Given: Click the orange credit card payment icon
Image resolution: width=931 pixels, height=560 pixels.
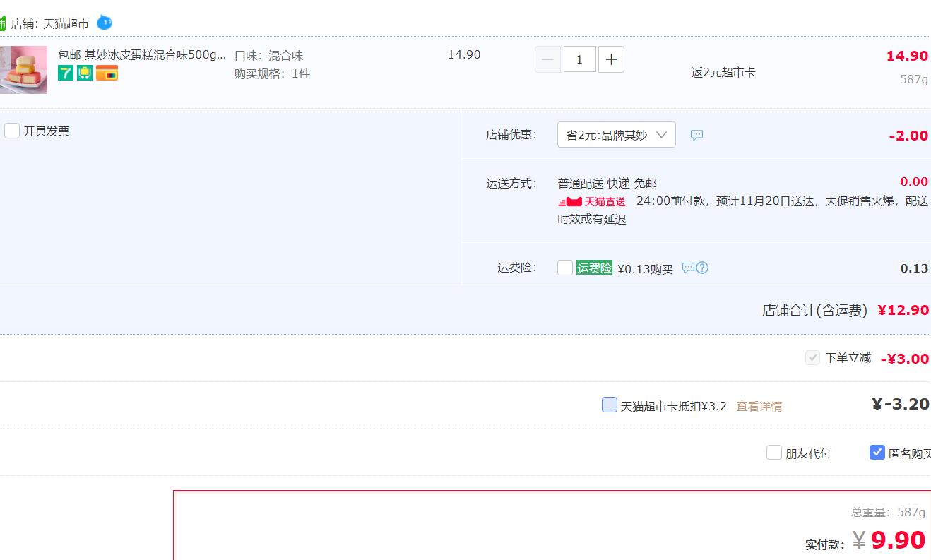Looking at the screenshot, I should (x=107, y=73).
